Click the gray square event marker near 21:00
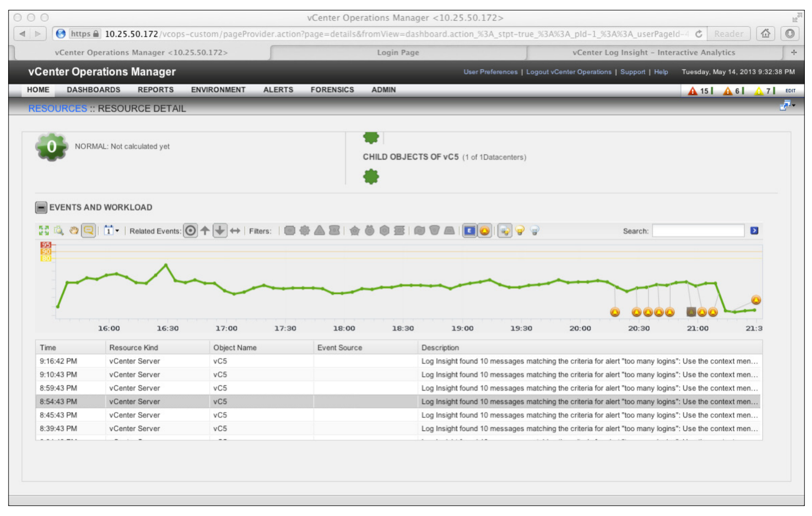Image resolution: width=812 pixels, height=516 pixels. point(691,312)
